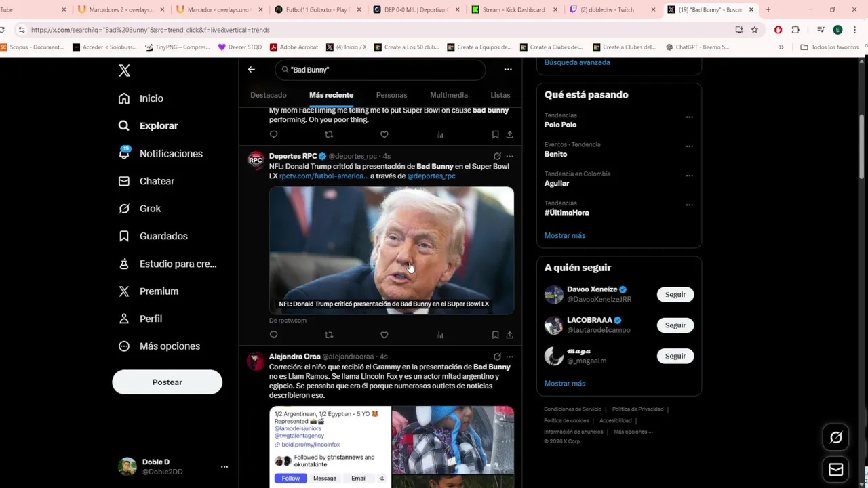
Task: Go back with the arrow beside search
Action: (x=252, y=70)
